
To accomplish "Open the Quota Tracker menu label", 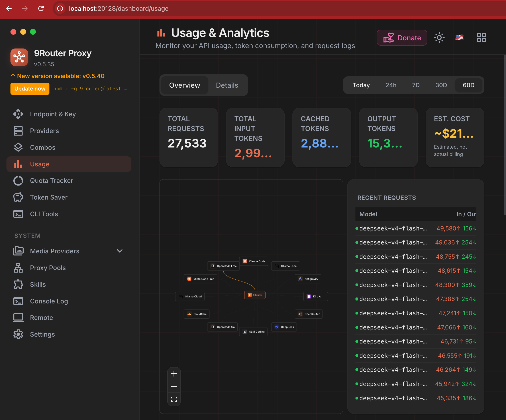I will coord(51,181).
